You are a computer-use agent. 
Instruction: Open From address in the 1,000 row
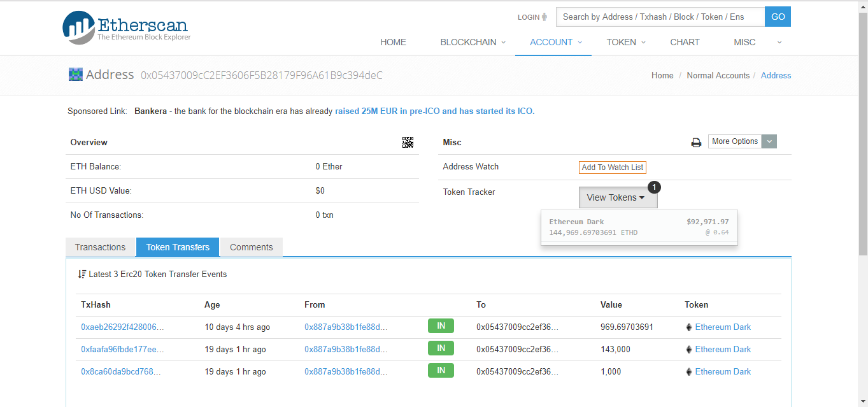pos(346,372)
